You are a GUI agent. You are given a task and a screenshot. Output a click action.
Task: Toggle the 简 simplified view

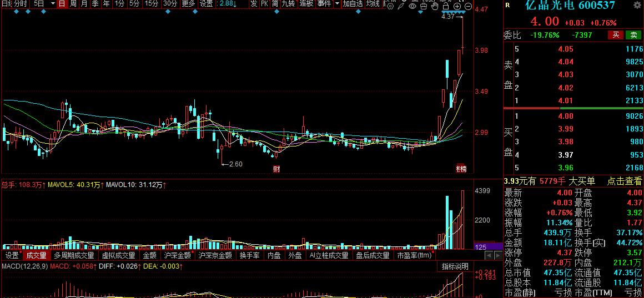click(x=275, y=4)
